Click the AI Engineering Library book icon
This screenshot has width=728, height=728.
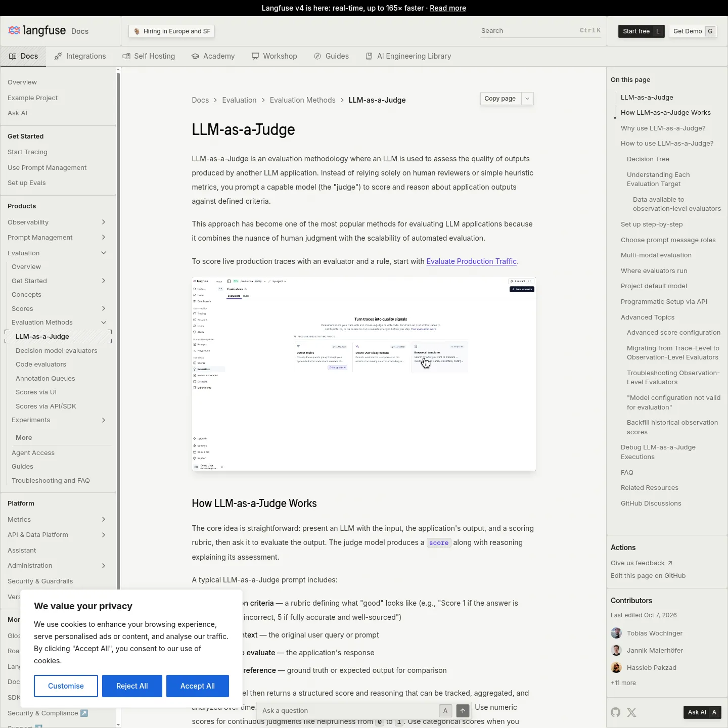point(369,56)
